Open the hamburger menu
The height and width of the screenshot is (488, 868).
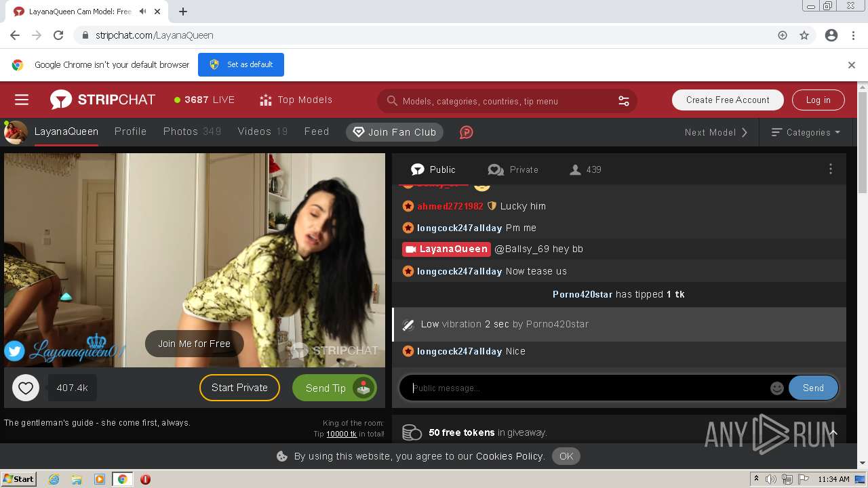(22, 100)
